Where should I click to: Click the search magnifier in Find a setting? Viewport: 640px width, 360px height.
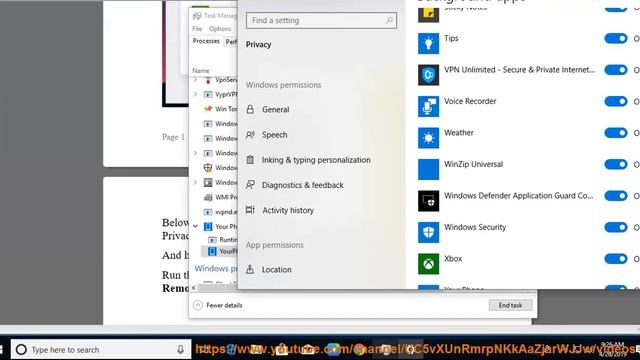389,20
